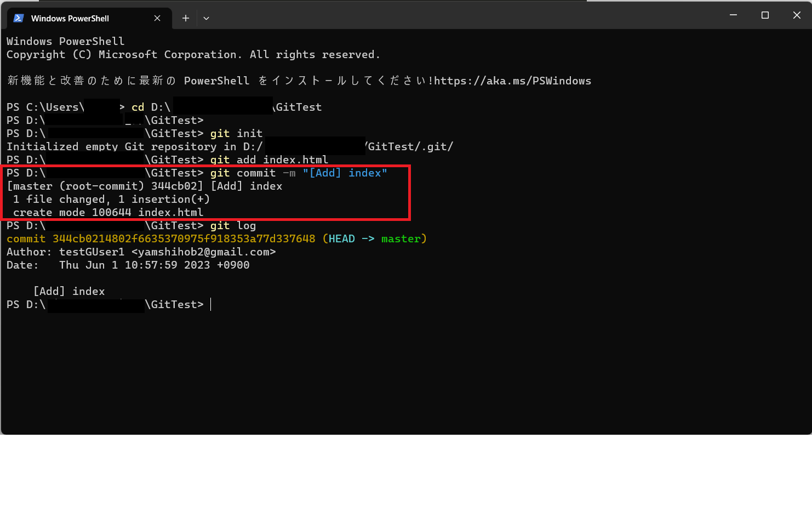
Task: Click the PowerShell icon on the tab
Action: pos(18,18)
